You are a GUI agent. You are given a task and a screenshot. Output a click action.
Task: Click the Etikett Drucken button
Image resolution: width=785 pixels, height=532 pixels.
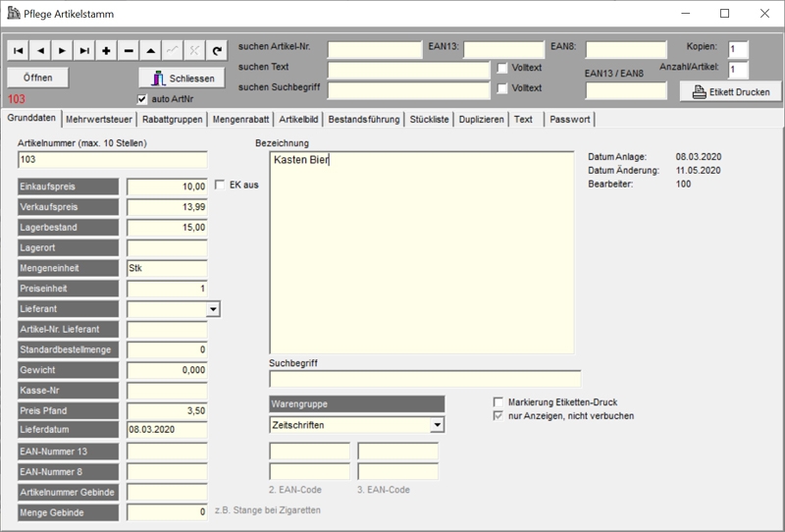731,92
